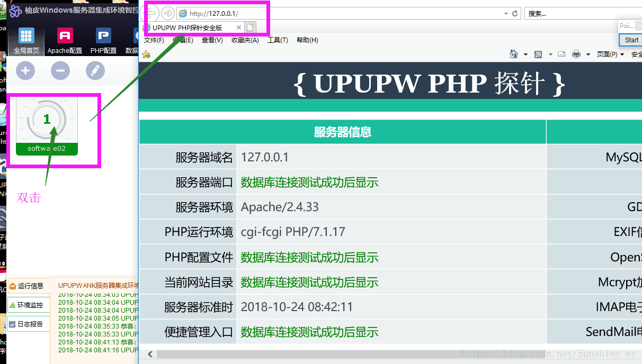Click the 服务器信息 table header

click(343, 132)
